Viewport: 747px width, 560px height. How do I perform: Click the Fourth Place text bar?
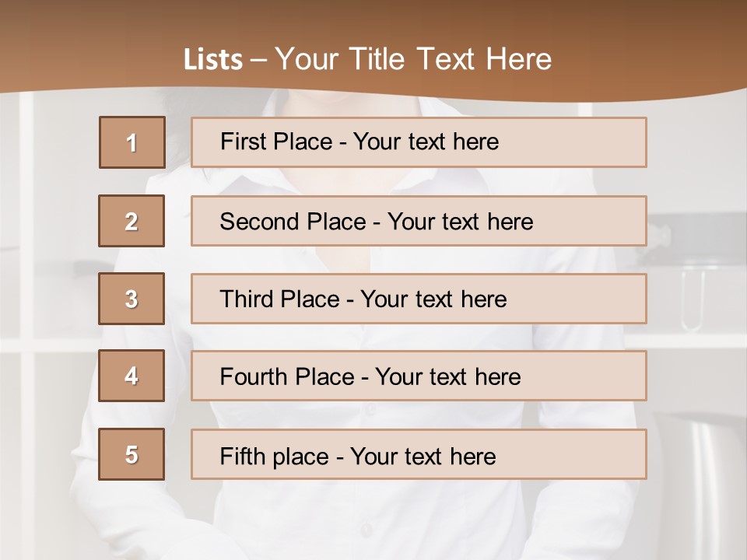(419, 376)
